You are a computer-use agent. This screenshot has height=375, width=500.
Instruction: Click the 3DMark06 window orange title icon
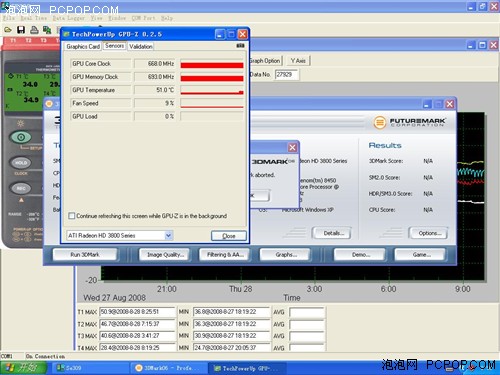click(x=49, y=104)
